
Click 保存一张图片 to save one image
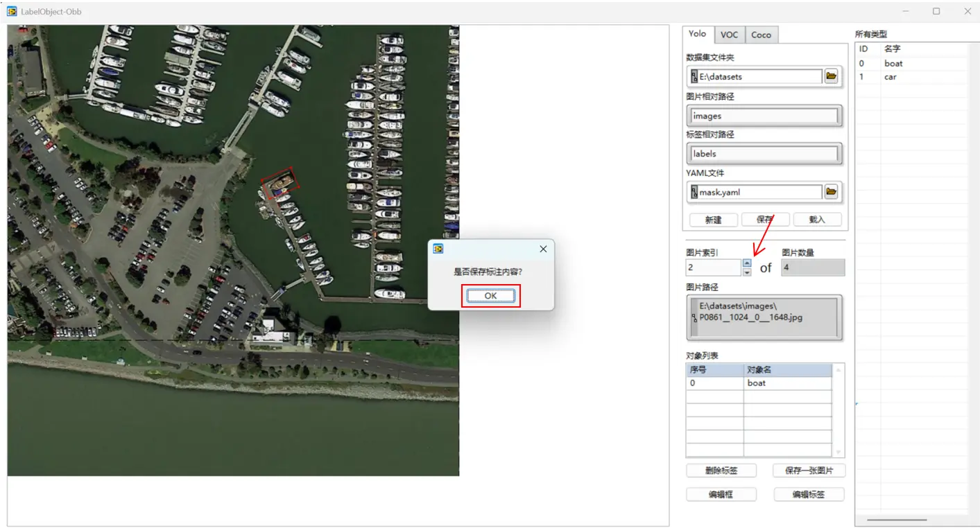point(809,470)
